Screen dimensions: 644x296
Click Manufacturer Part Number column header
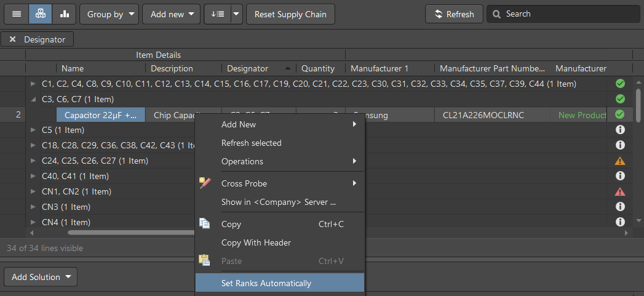pyautogui.click(x=493, y=68)
